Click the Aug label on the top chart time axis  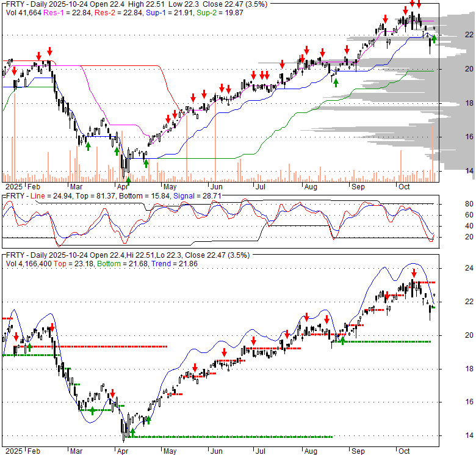(311, 186)
